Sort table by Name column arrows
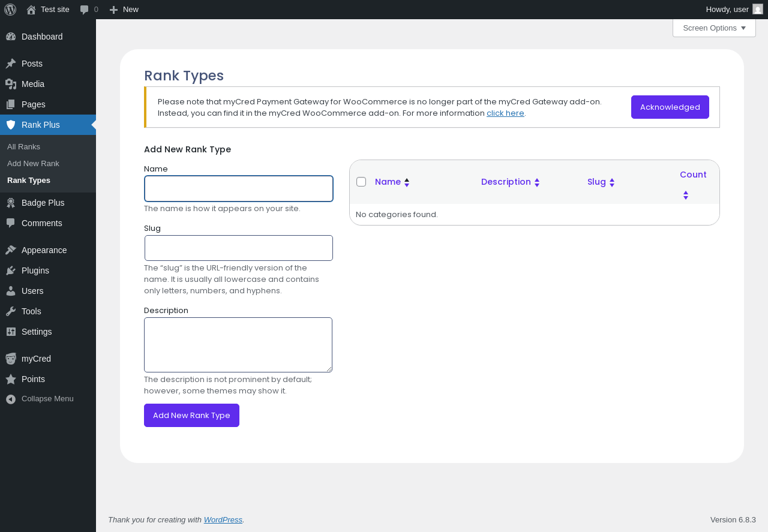The height and width of the screenshot is (532, 768). (x=407, y=182)
